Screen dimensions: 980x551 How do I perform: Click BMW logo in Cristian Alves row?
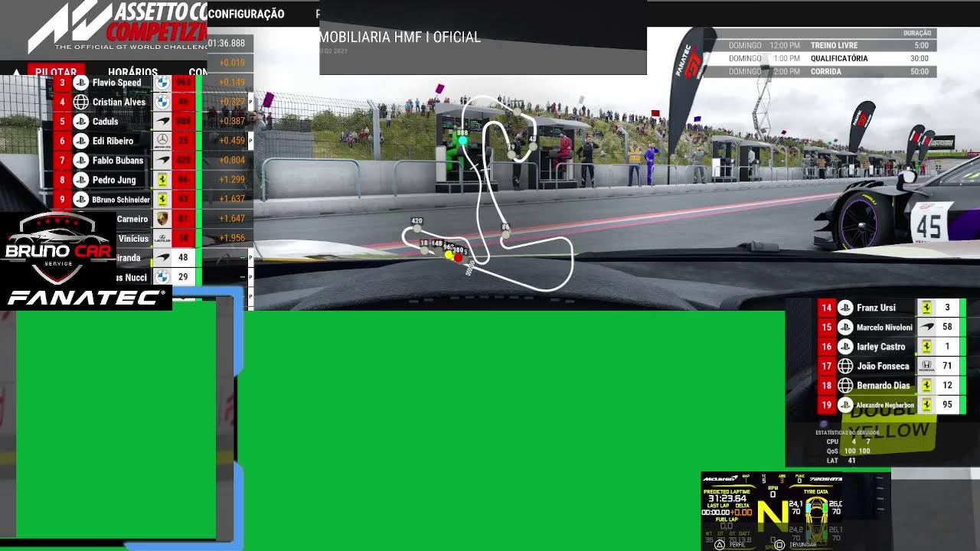(x=162, y=102)
